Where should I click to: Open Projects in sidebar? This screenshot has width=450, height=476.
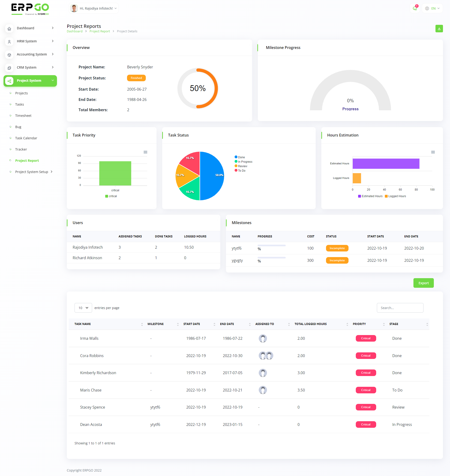[21, 93]
